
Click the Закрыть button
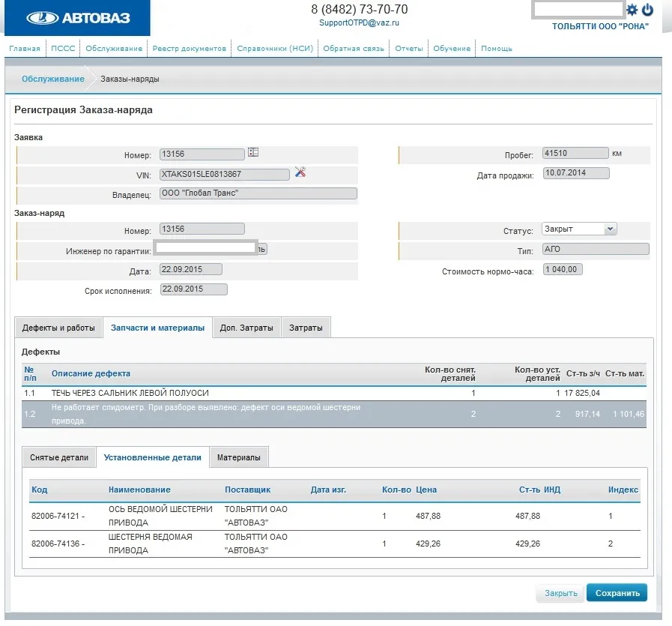pyautogui.click(x=560, y=593)
